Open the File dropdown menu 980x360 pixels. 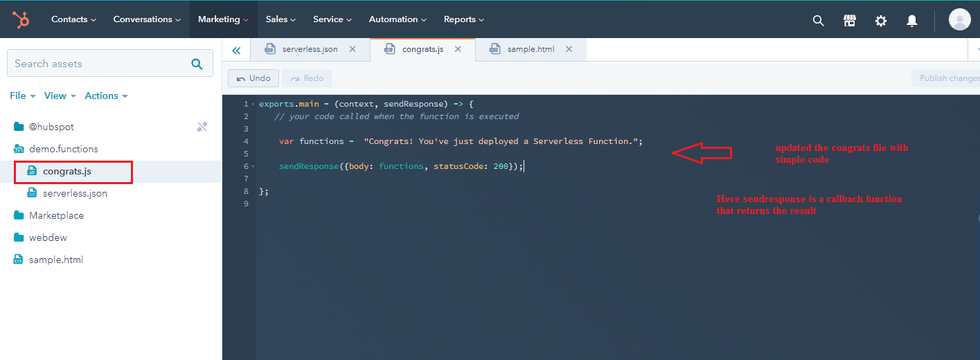point(22,96)
